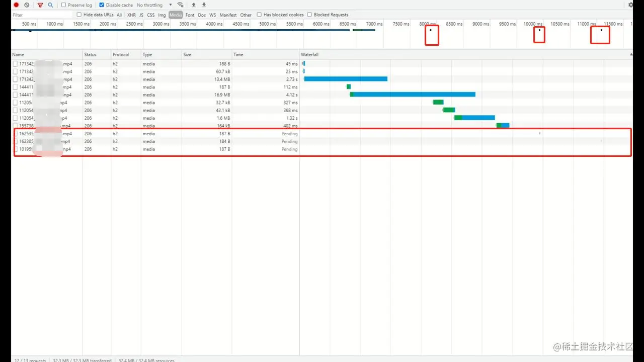Enable the Blocked Requests checkbox
This screenshot has height=362, width=644.
309,15
